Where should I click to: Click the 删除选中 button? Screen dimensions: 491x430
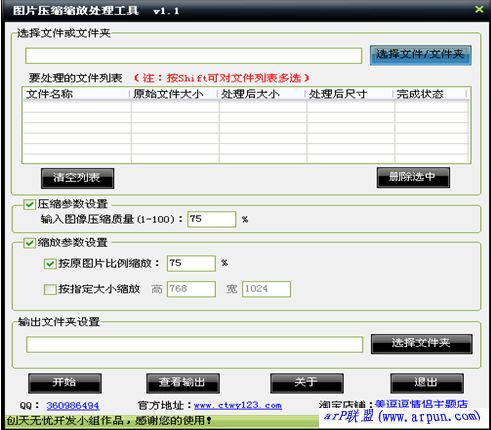(413, 177)
